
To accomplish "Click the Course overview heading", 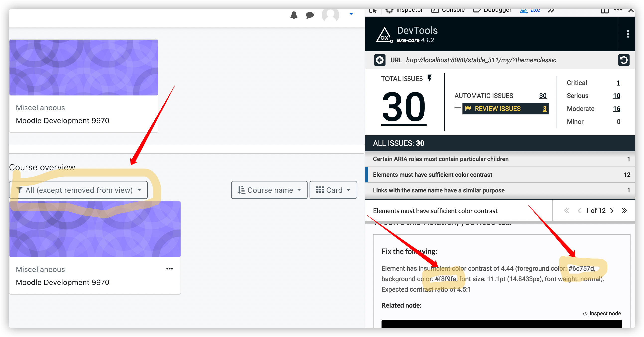I will click(x=42, y=167).
